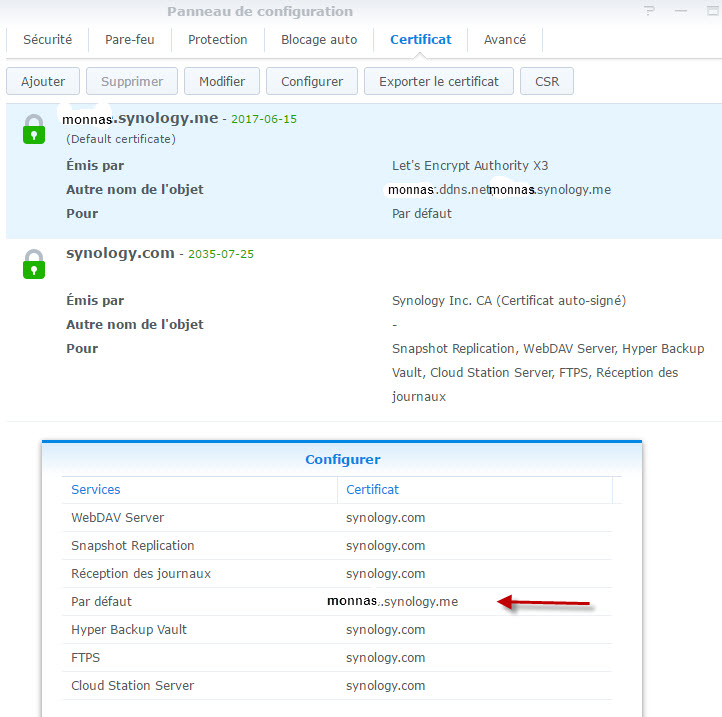Select the Certificat tab
Viewport: 722px width, 717px height.
point(420,40)
